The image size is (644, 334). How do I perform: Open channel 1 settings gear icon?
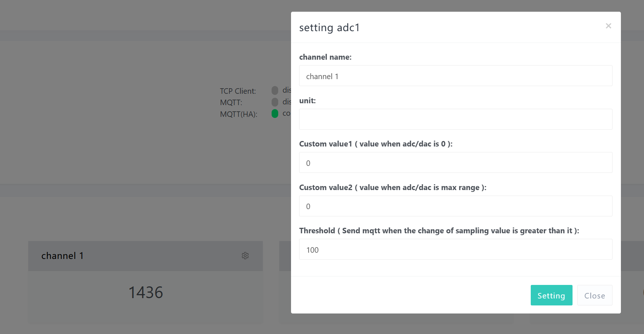(245, 256)
